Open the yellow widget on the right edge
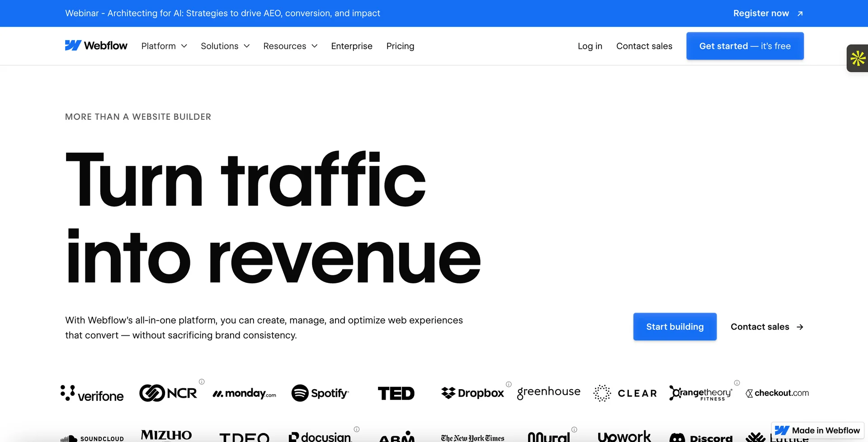The height and width of the screenshot is (442, 868). (857, 58)
